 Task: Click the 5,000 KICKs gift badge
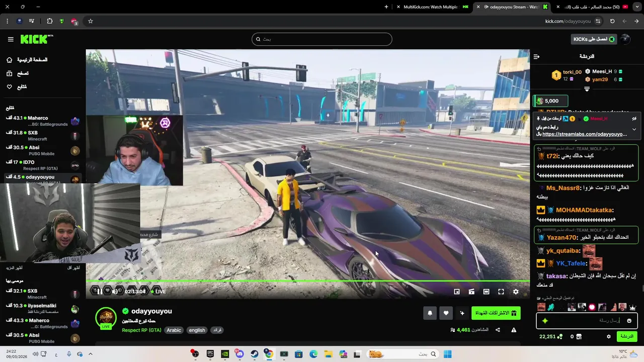(x=551, y=101)
